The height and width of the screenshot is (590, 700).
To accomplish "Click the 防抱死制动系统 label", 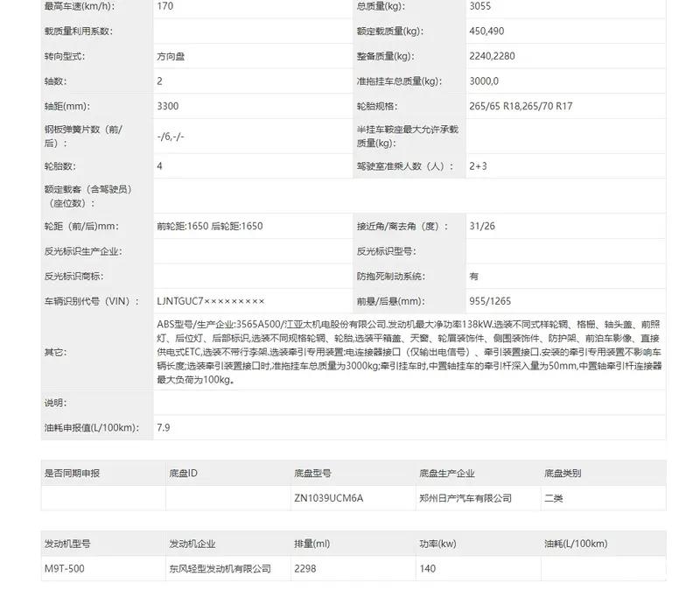I will click(x=390, y=277).
